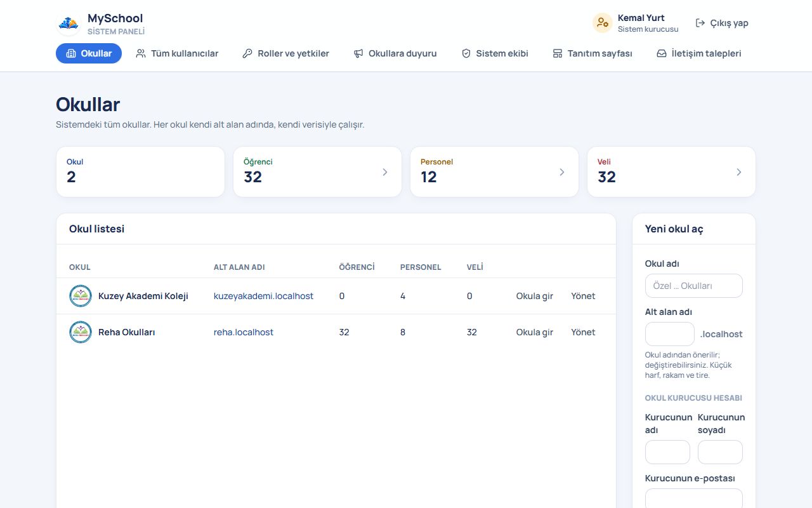
Task: Click the Kuzey Akademi Koleji name
Action: [143, 296]
